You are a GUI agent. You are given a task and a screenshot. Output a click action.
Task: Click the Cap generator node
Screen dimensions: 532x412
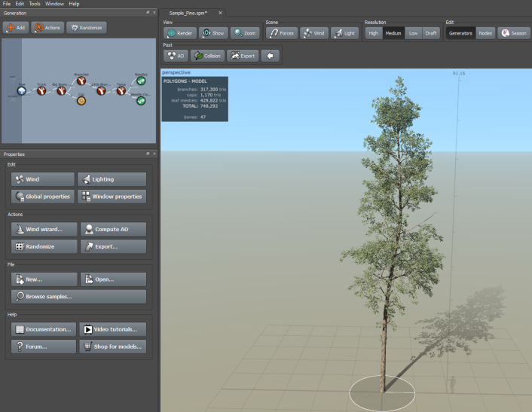[x=81, y=101]
